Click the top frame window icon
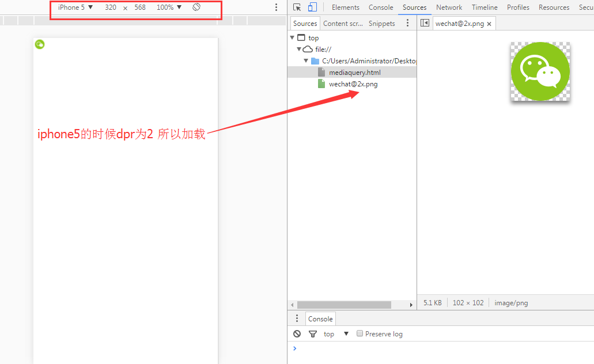The image size is (594, 364). [x=301, y=37]
